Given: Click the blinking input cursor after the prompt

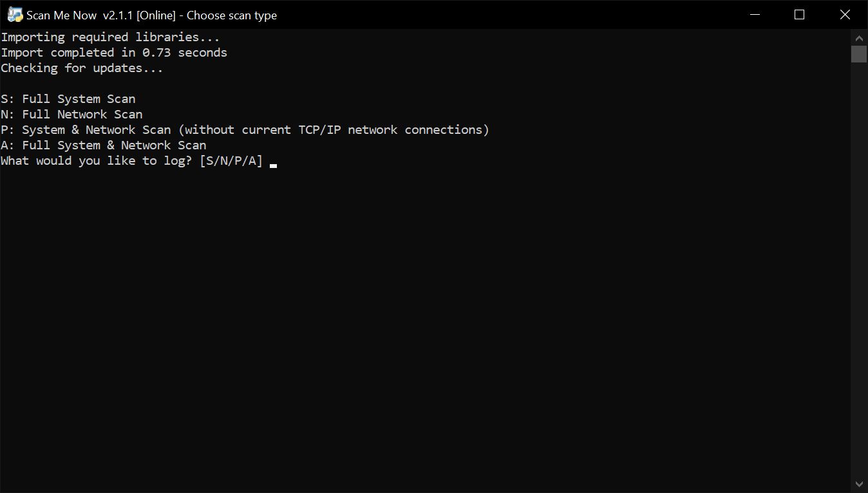Looking at the screenshot, I should tap(274, 166).
